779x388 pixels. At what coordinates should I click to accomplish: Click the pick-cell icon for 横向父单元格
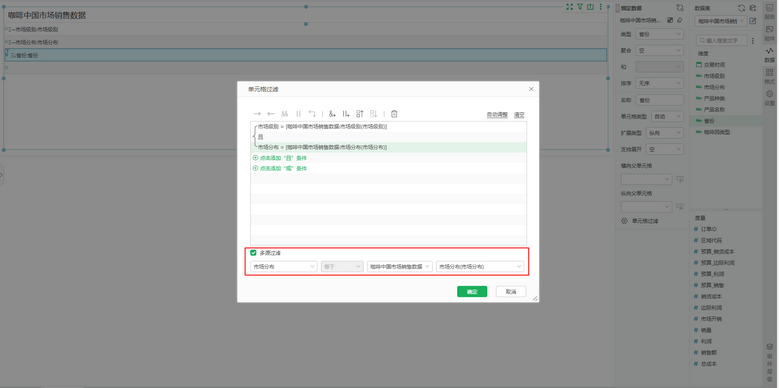click(680, 179)
